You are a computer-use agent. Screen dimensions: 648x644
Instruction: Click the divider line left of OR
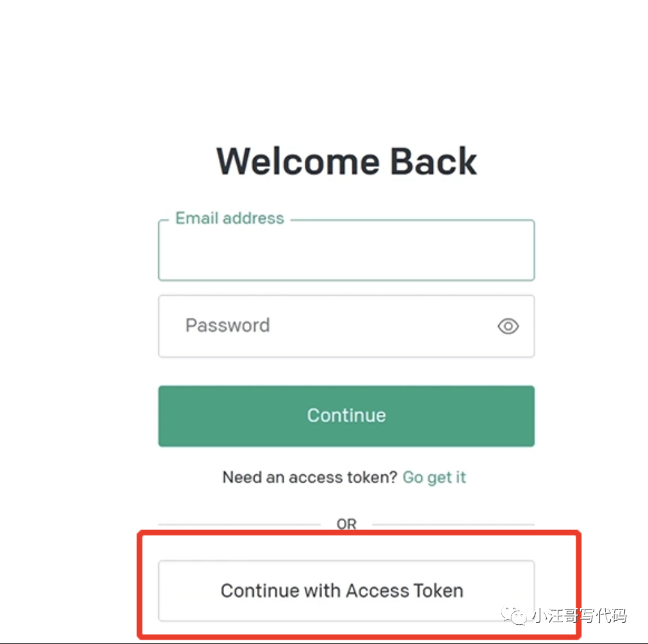coord(239,524)
